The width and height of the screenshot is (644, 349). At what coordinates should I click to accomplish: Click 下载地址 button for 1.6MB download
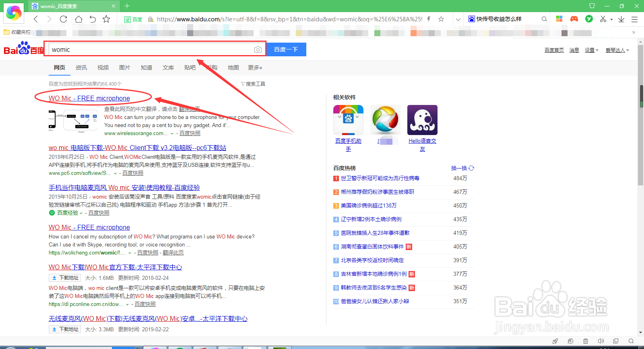point(65,278)
